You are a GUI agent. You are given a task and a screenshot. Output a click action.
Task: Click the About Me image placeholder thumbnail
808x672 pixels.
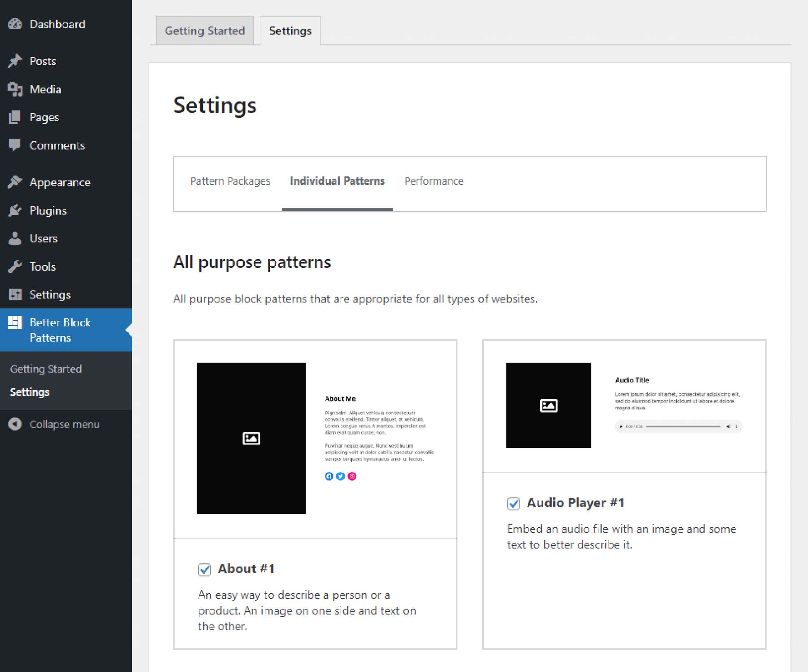click(251, 439)
